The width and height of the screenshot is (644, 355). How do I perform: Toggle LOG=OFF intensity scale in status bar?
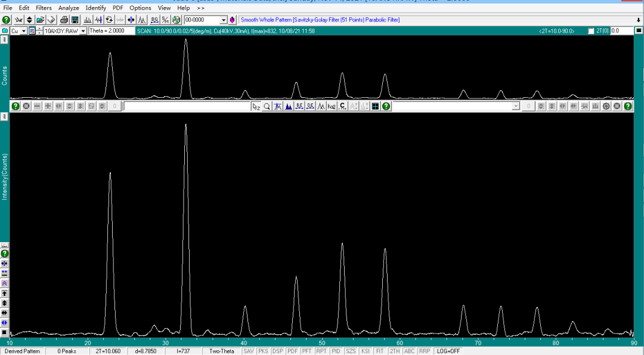coord(448,351)
